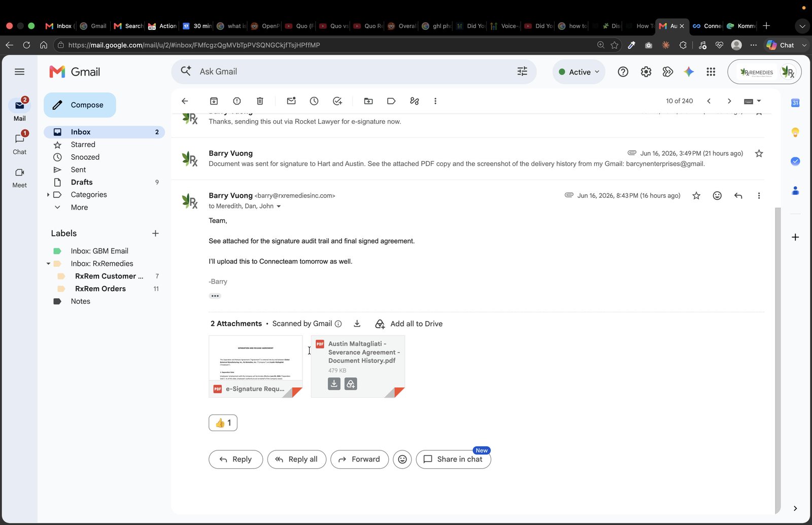Image resolution: width=812 pixels, height=525 pixels.
Task: Click the Share in chat button
Action: point(453,460)
